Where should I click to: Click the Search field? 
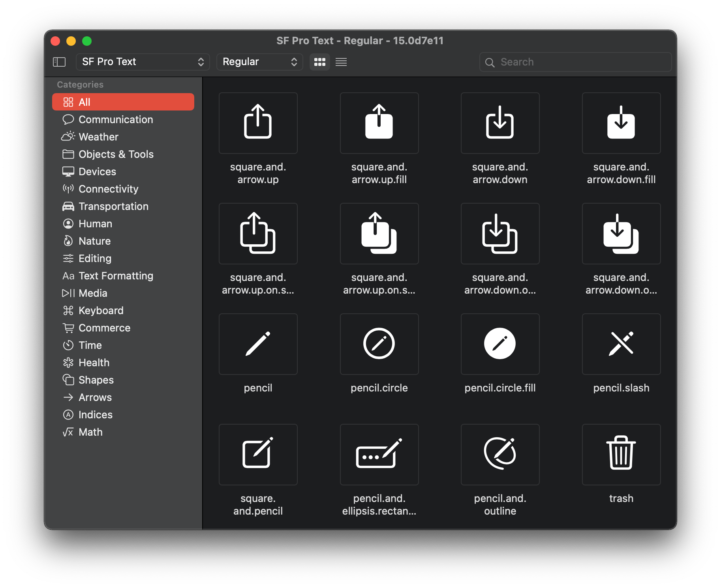(x=575, y=62)
